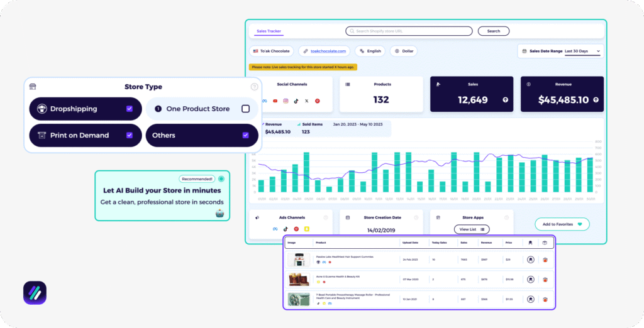The image size is (644, 328).
Task: Click the Search button
Action: tap(494, 31)
